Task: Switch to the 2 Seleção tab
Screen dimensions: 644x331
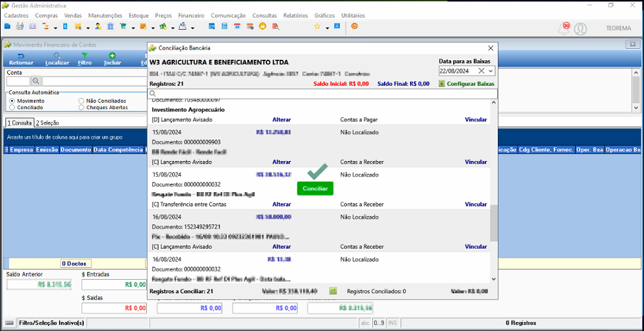Action: (x=47, y=123)
